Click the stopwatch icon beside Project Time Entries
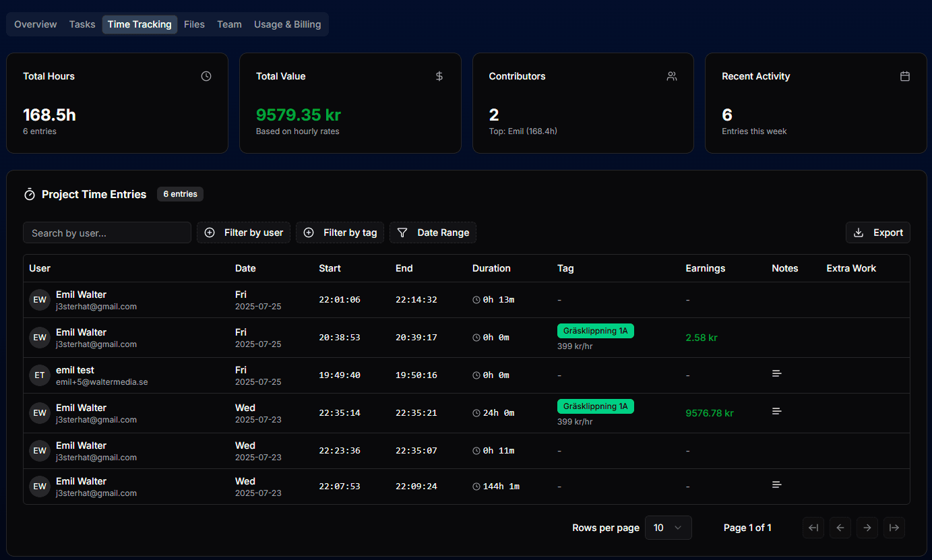The image size is (932, 560). [x=30, y=194]
